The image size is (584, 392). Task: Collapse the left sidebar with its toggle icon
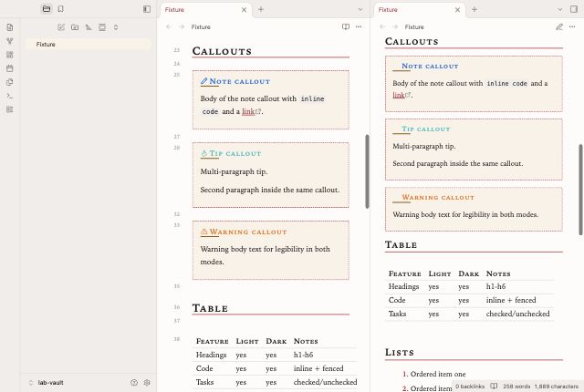point(147,9)
